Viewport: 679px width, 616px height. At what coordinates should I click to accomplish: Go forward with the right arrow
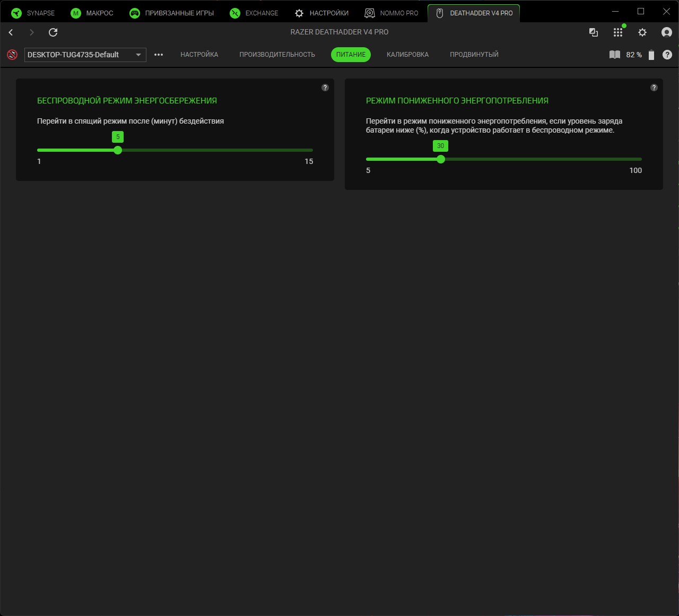[32, 32]
